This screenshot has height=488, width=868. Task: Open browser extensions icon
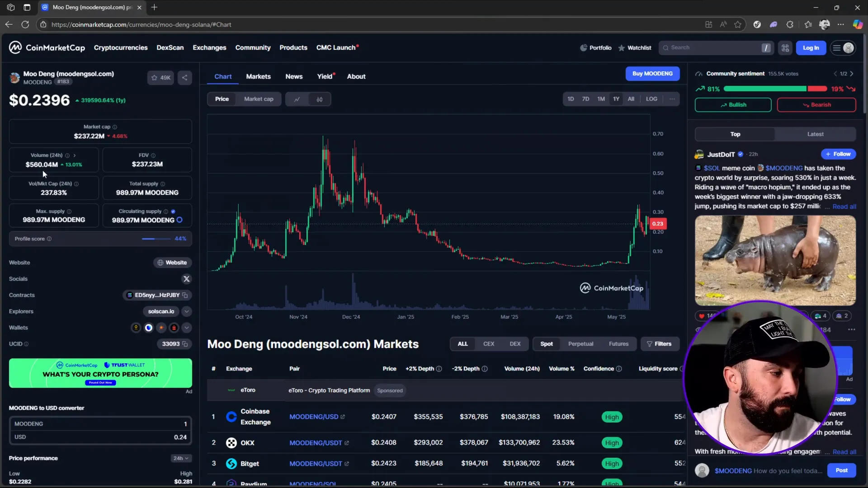point(790,24)
